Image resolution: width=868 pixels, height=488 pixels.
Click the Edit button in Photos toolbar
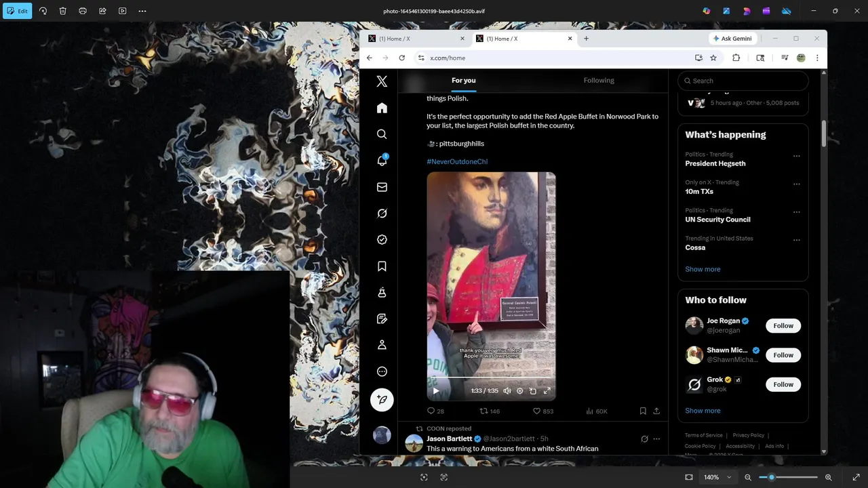[17, 11]
